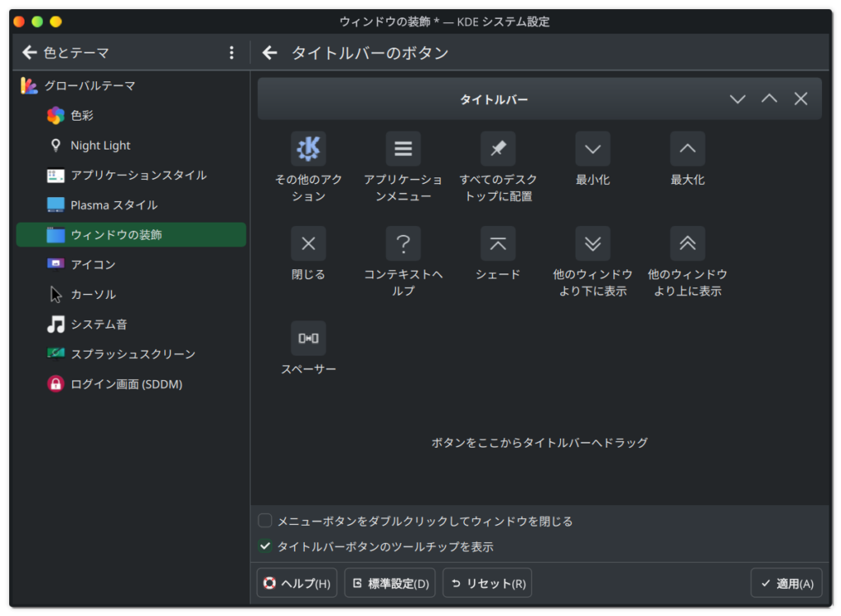Go back from タイトルバーのボタン page
Viewport: 841px width, 616px height.
(270, 53)
